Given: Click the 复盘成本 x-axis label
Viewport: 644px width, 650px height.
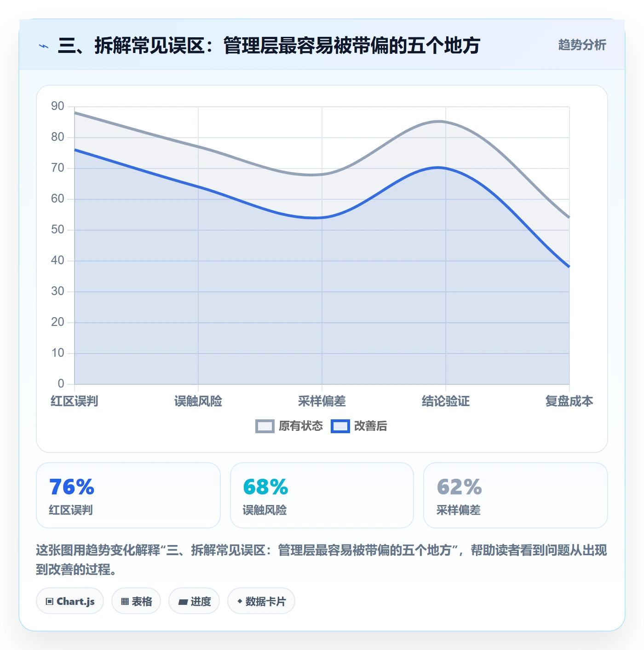Looking at the screenshot, I should pos(569,401).
